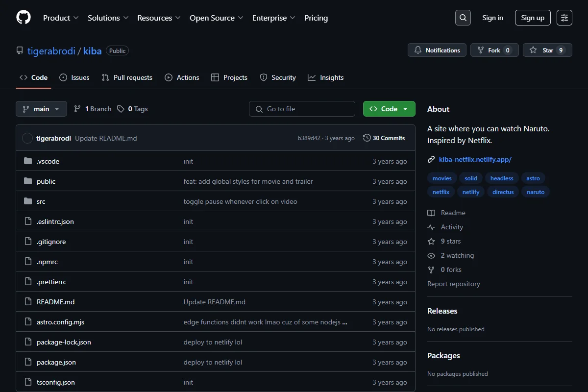Click the GitHub logo icon
The image size is (588, 392).
(x=24, y=18)
